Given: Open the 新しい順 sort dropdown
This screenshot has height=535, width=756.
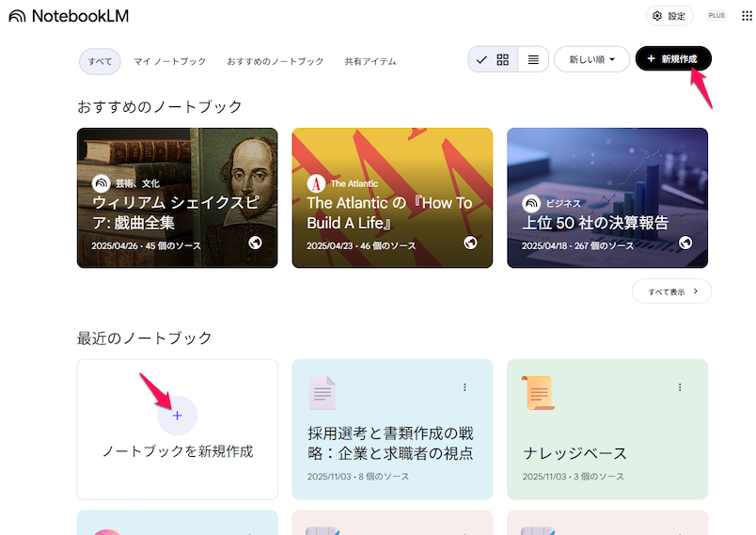Looking at the screenshot, I should coord(591,59).
